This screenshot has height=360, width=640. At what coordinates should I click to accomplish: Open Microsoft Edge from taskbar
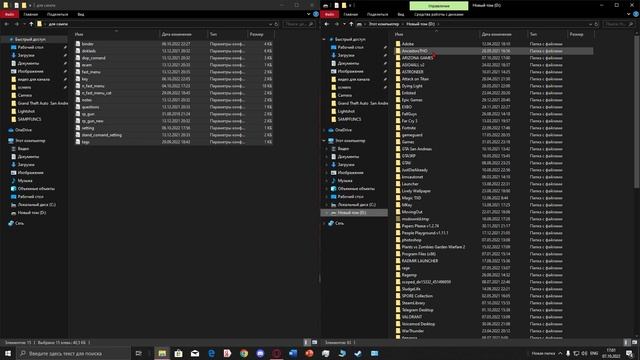211,353
